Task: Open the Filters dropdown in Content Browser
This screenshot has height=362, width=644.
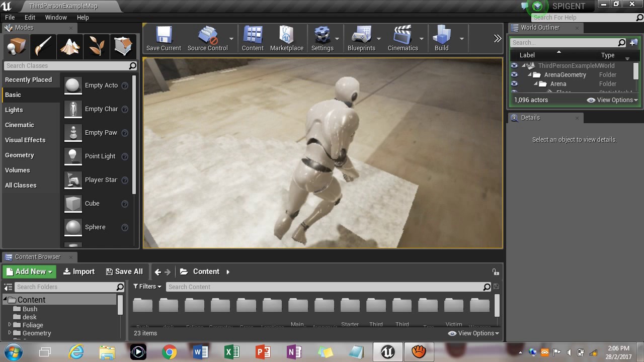Action: point(147,287)
